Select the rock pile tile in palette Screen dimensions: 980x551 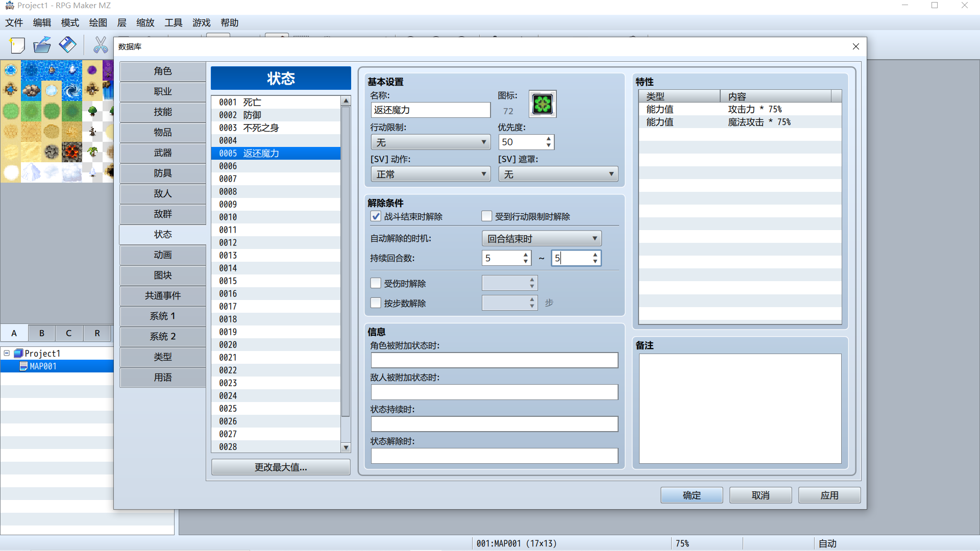pos(31,91)
